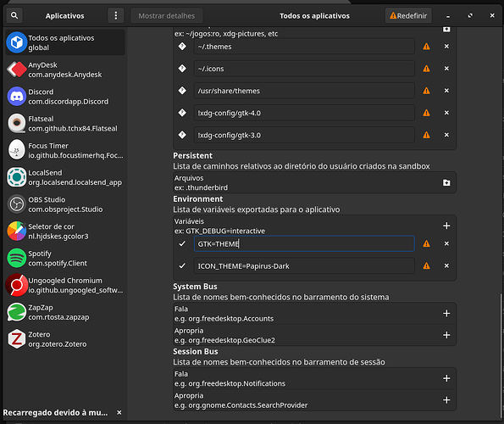This screenshot has width=504, height=424.
Task: Remove the ~/.icons path entry
Action: pos(446,69)
